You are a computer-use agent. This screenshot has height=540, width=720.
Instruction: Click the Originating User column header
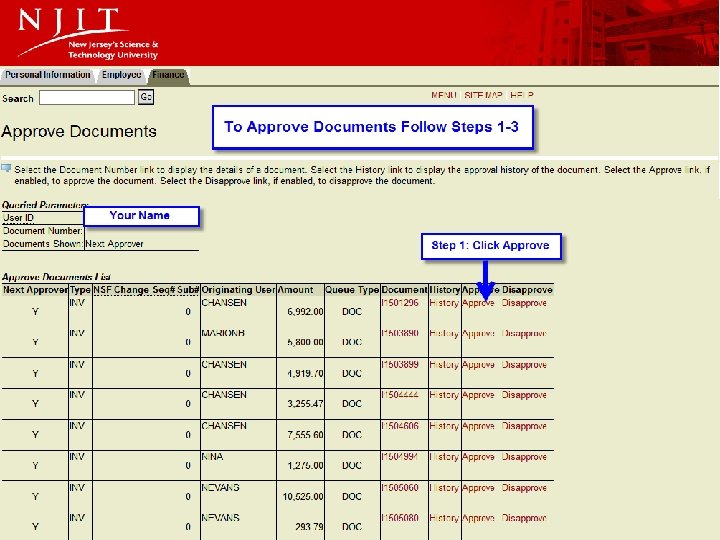click(x=238, y=290)
